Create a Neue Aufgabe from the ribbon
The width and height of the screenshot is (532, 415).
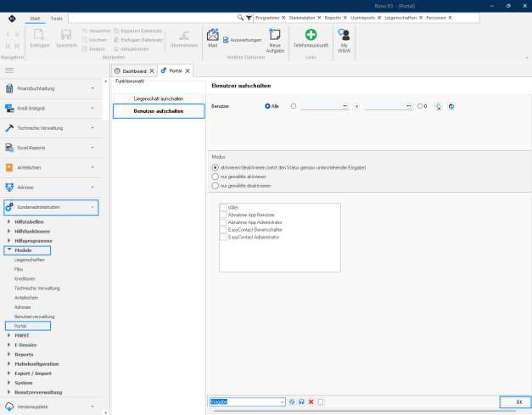coord(275,41)
